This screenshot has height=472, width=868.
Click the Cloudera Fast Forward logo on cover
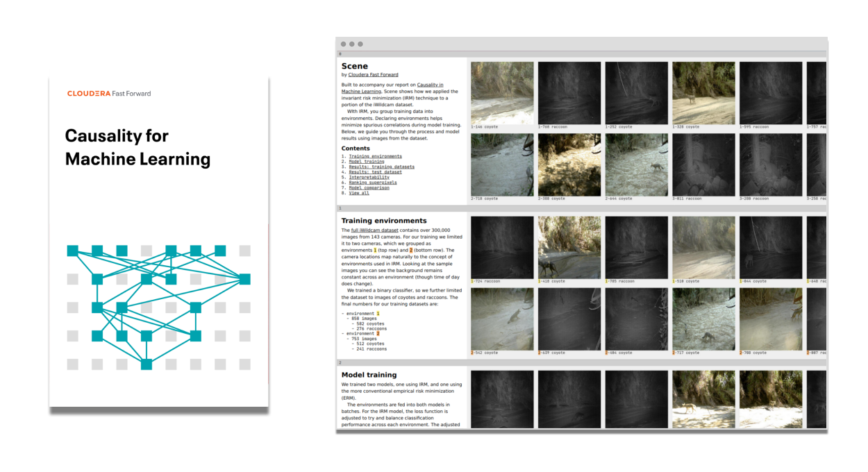pos(109,93)
